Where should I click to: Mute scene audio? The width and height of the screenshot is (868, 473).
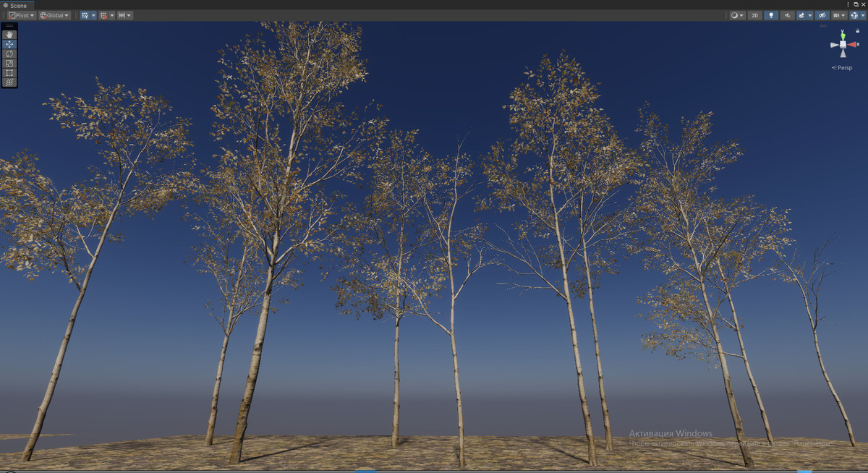[787, 15]
